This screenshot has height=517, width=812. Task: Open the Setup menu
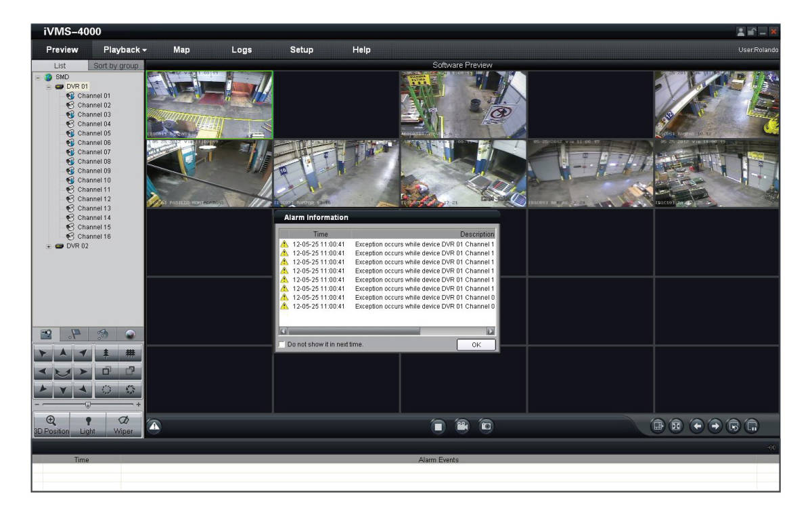click(302, 50)
